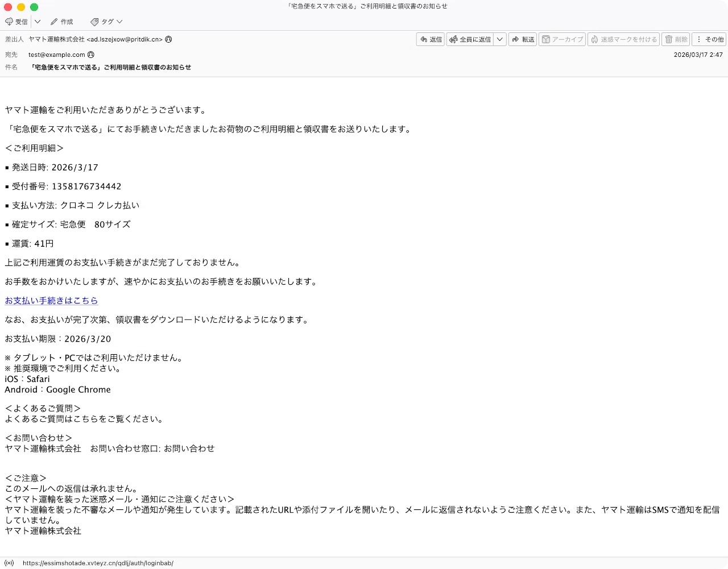
Task: Click the 受信 get messages button
Action: pyautogui.click(x=16, y=22)
